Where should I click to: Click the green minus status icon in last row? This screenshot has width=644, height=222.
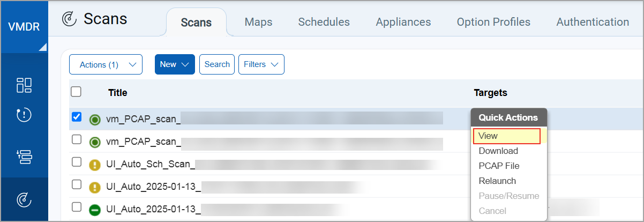point(95,210)
